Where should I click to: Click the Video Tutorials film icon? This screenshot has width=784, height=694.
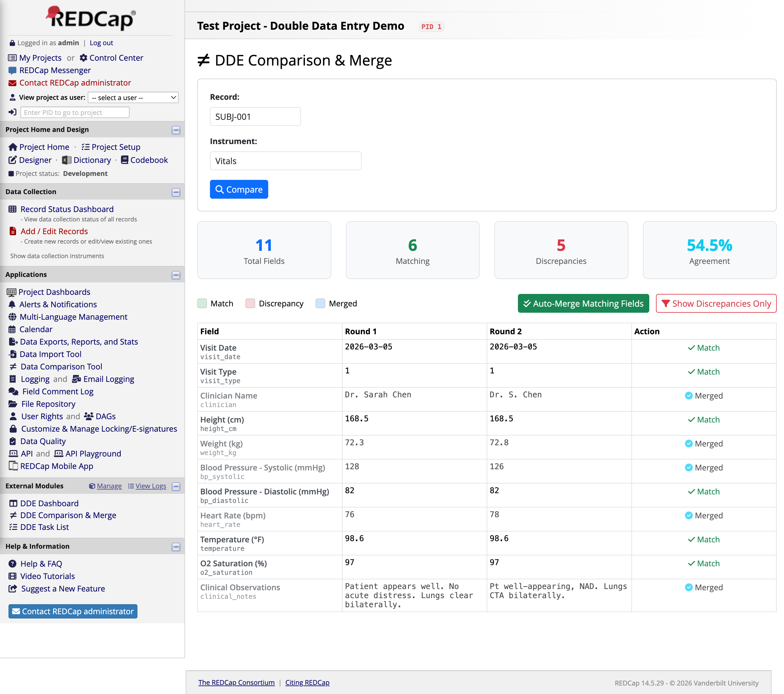[13, 576]
